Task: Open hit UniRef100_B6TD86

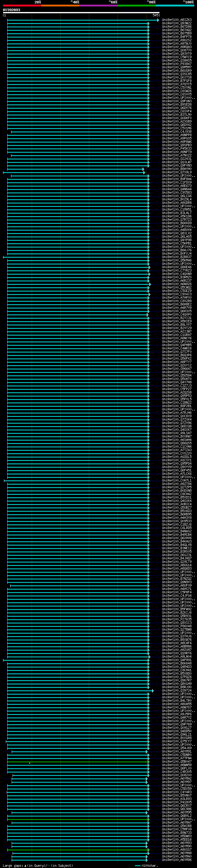Action: tap(176, 26)
